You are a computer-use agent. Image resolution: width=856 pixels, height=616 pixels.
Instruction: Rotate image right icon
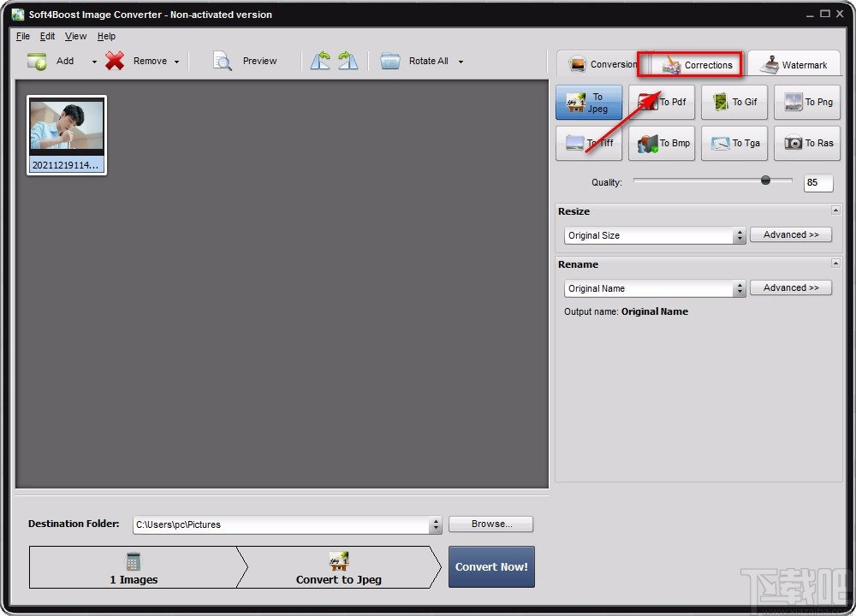point(348,61)
